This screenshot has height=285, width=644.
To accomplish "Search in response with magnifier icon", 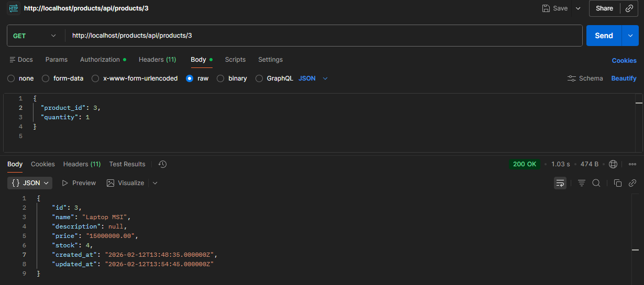I will tap(596, 183).
